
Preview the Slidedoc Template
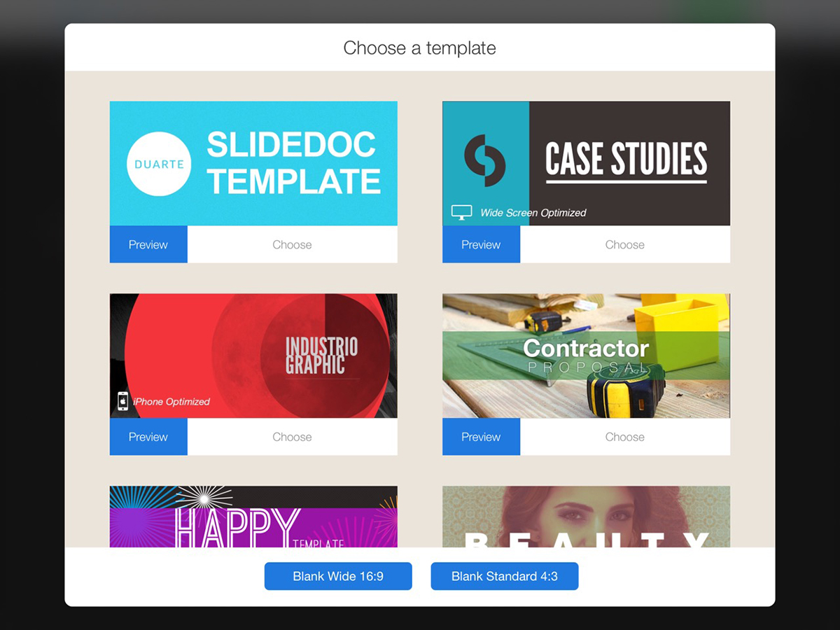click(148, 245)
